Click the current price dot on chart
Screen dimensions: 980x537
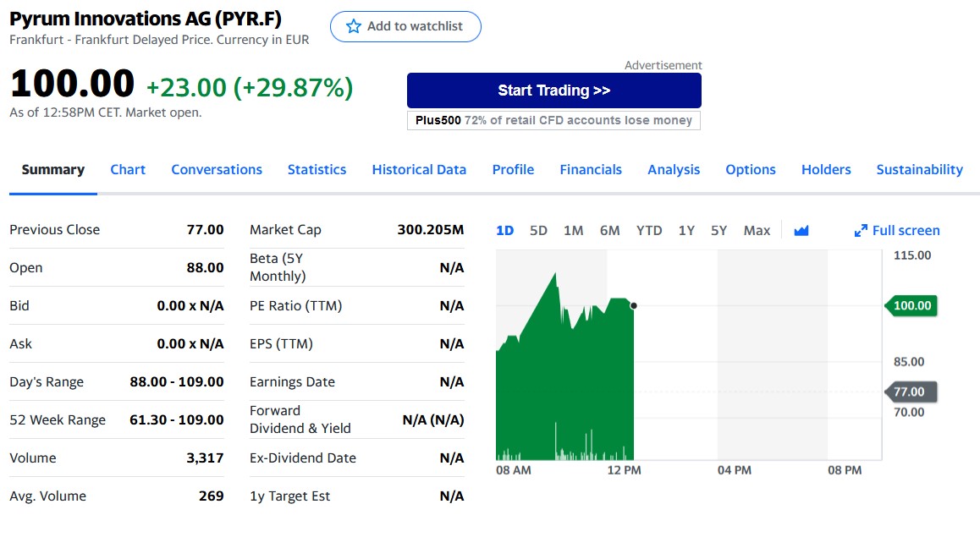tap(634, 305)
